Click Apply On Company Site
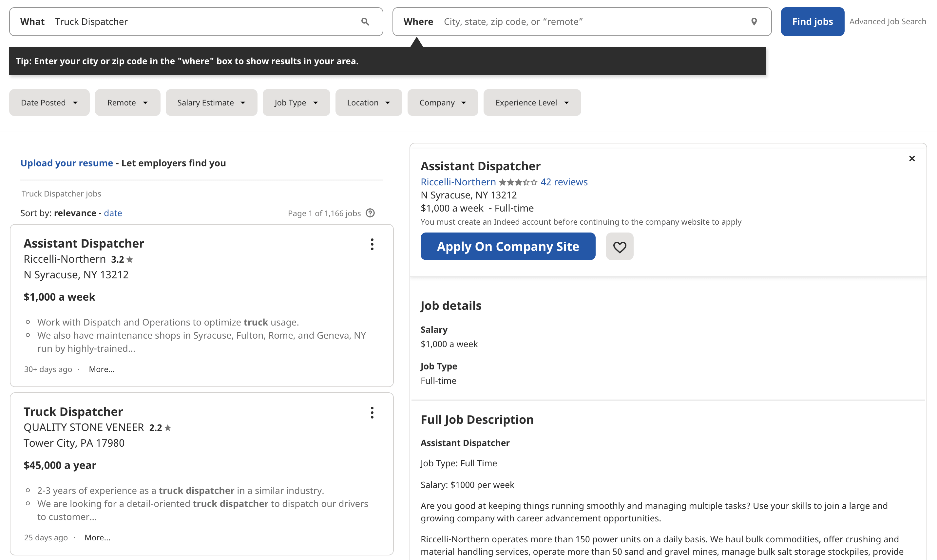 (508, 246)
